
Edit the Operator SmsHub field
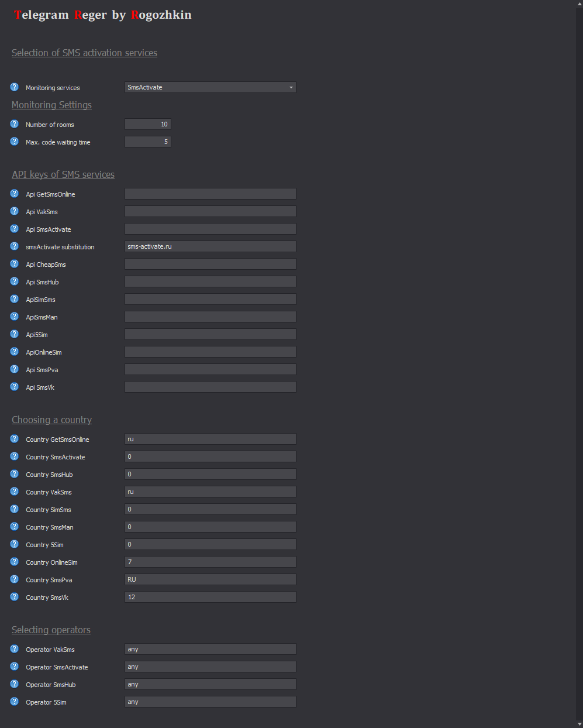[211, 684]
